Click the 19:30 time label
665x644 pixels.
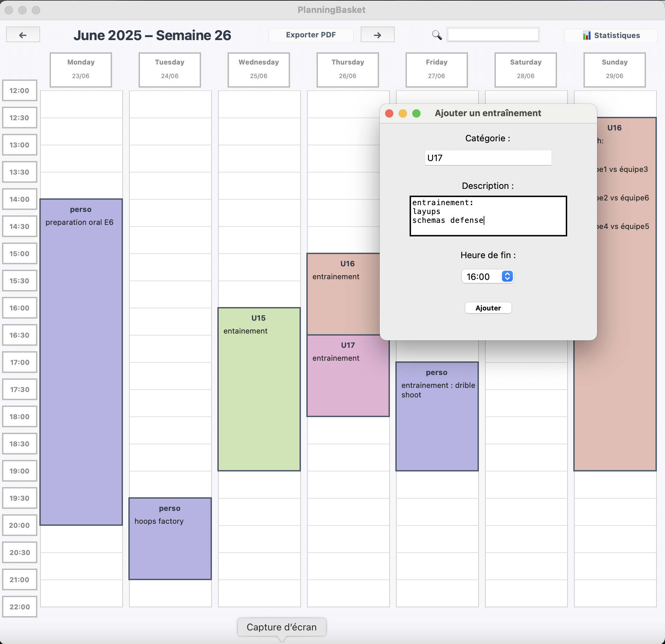point(20,498)
